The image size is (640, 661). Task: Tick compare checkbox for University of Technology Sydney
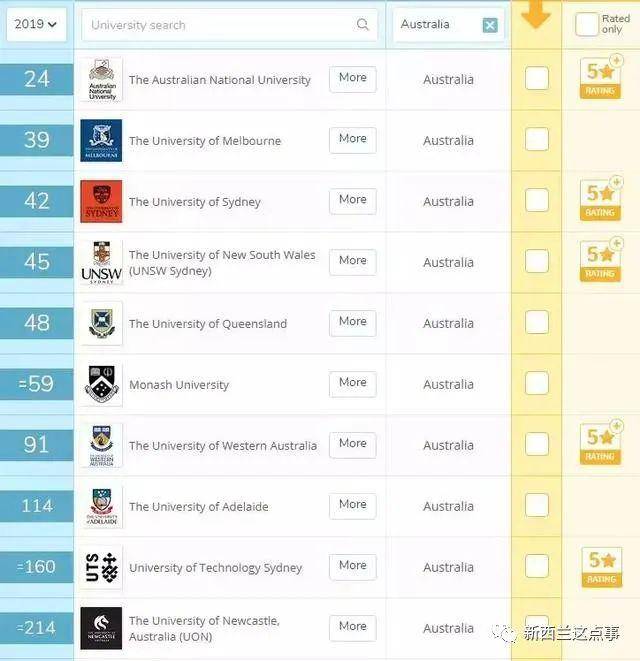click(537, 566)
